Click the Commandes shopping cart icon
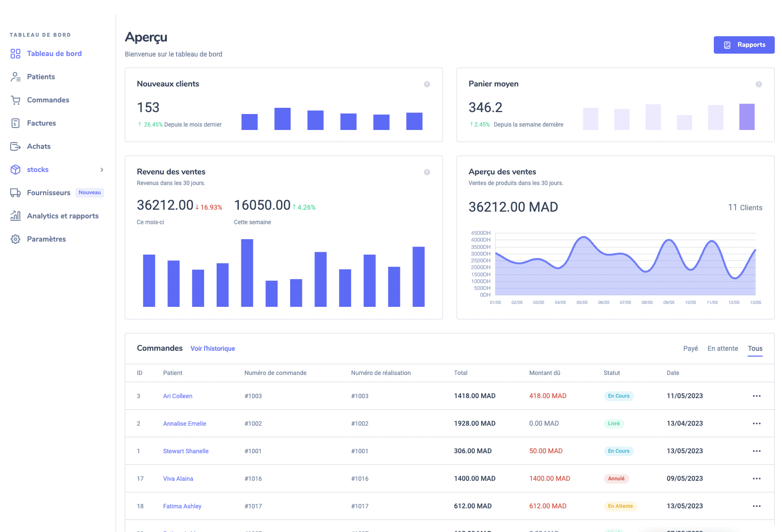 point(15,100)
